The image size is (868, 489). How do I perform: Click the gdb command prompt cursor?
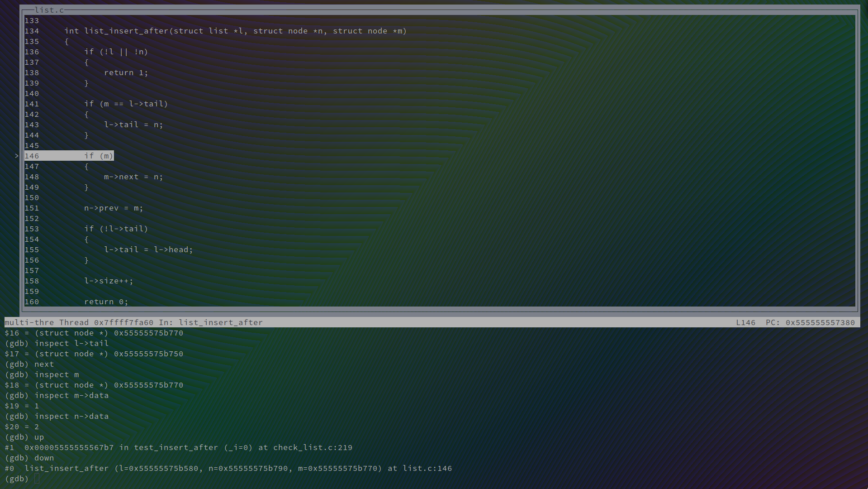[x=37, y=479]
